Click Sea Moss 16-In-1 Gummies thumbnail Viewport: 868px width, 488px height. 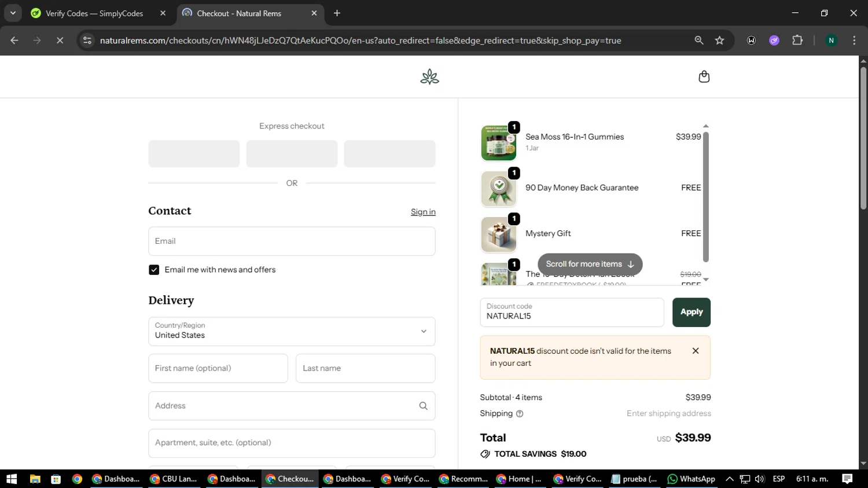tap(499, 142)
